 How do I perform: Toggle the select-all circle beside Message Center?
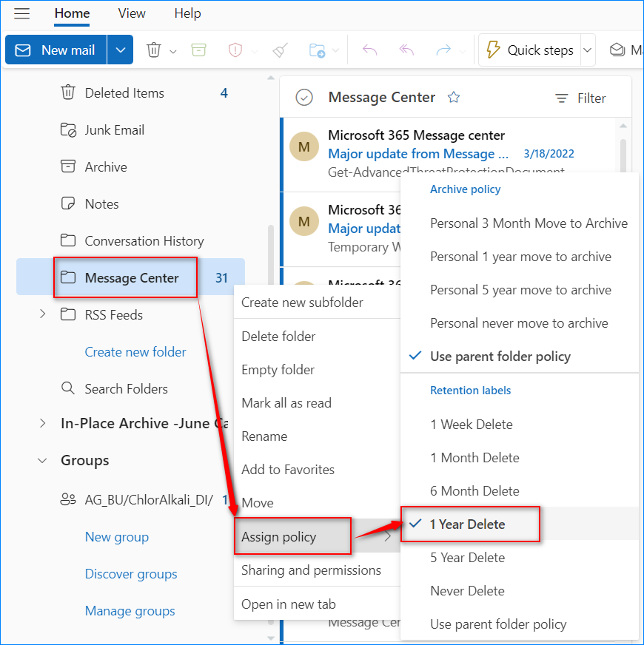(304, 98)
